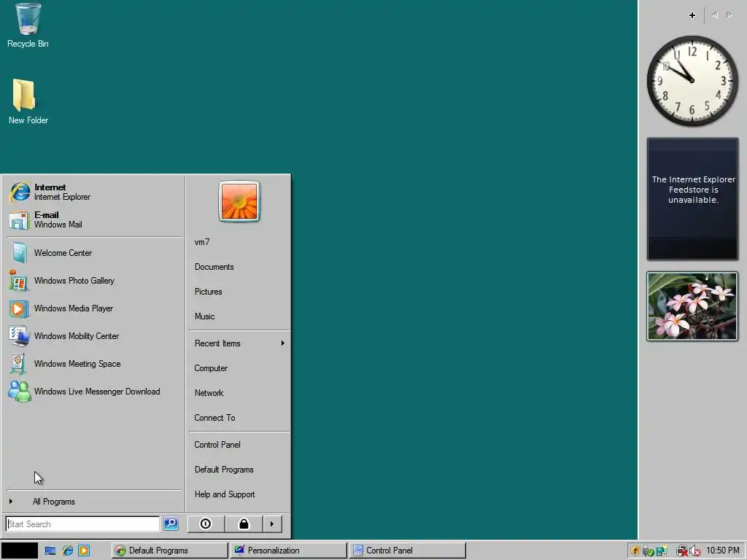
Task: Open Windows Mobility Center
Action: pyautogui.click(x=94, y=335)
